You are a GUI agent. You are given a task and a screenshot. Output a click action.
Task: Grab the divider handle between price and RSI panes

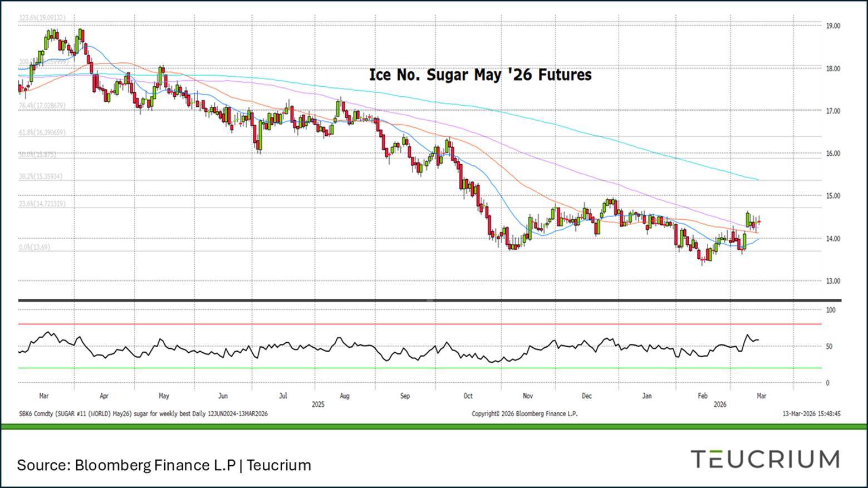tap(430, 300)
